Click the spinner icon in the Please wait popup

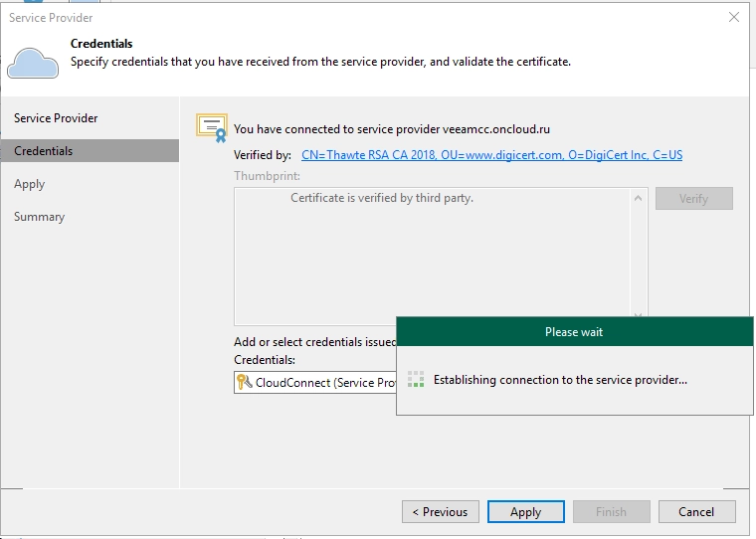point(416,380)
